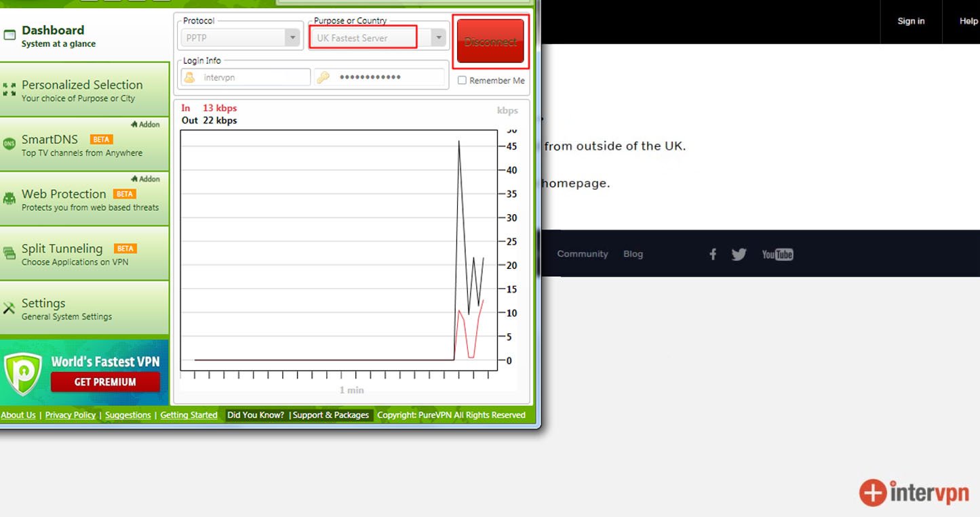Screen dimensions: 980x517
Task: Click the Dashboard window icon
Action: (9, 35)
